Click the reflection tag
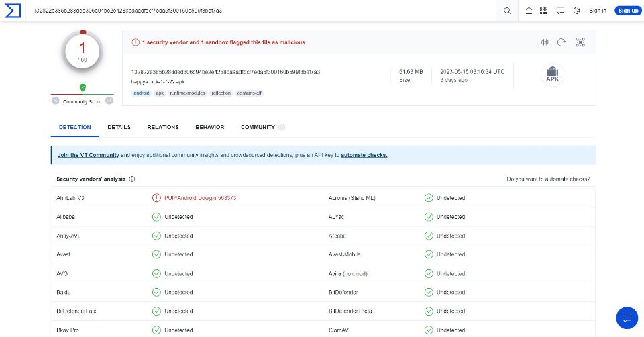Image resolution: width=644 pixels, height=337 pixels. pyautogui.click(x=221, y=93)
